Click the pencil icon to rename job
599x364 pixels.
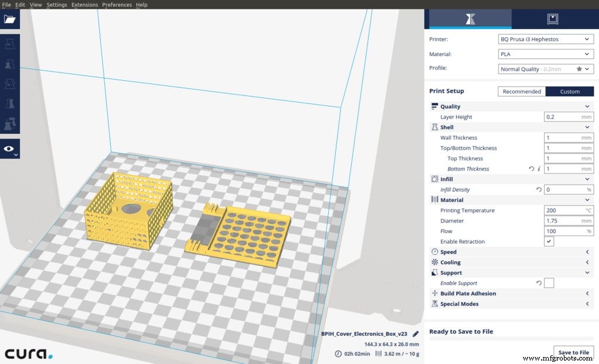pyautogui.click(x=415, y=334)
